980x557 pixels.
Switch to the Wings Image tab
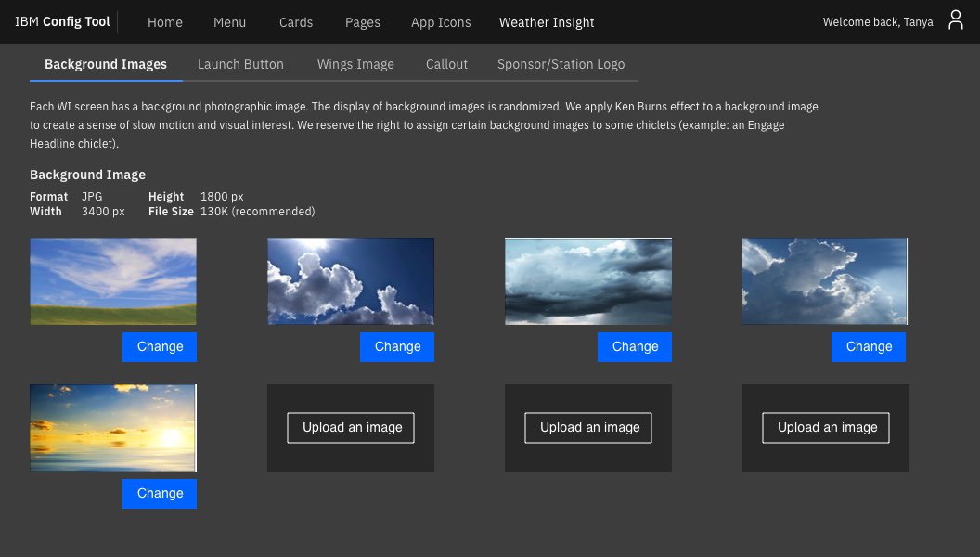point(355,64)
